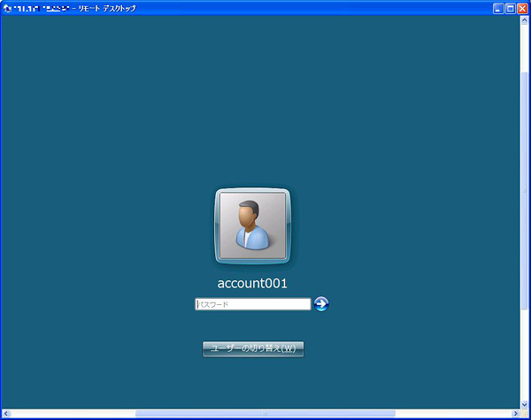Click the vertical scrollbar up arrow
531x420 pixels.
tap(525, 20)
